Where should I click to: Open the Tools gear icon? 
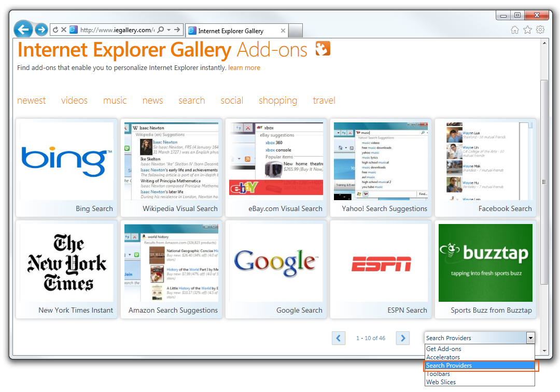coord(540,30)
